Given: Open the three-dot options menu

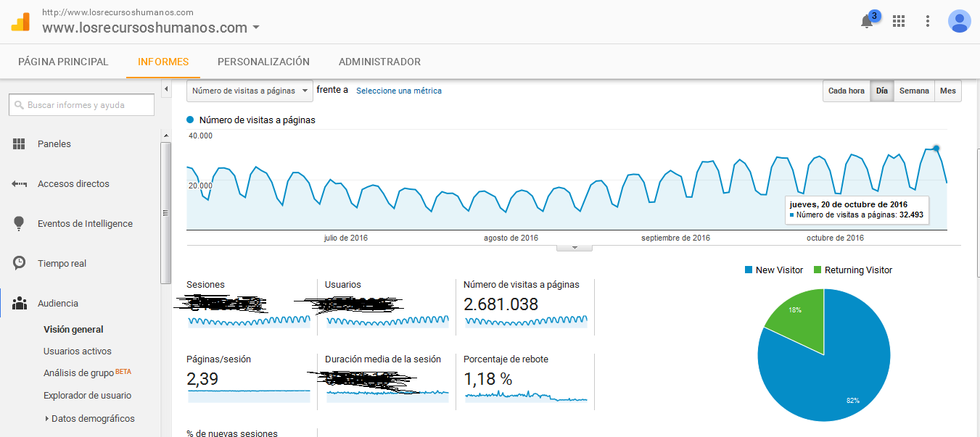Looking at the screenshot, I should pos(928,21).
